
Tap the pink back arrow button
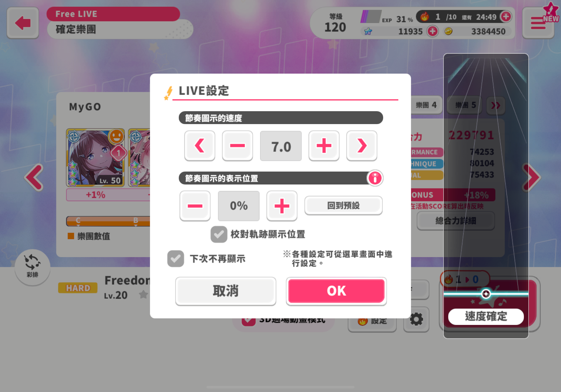tap(23, 23)
